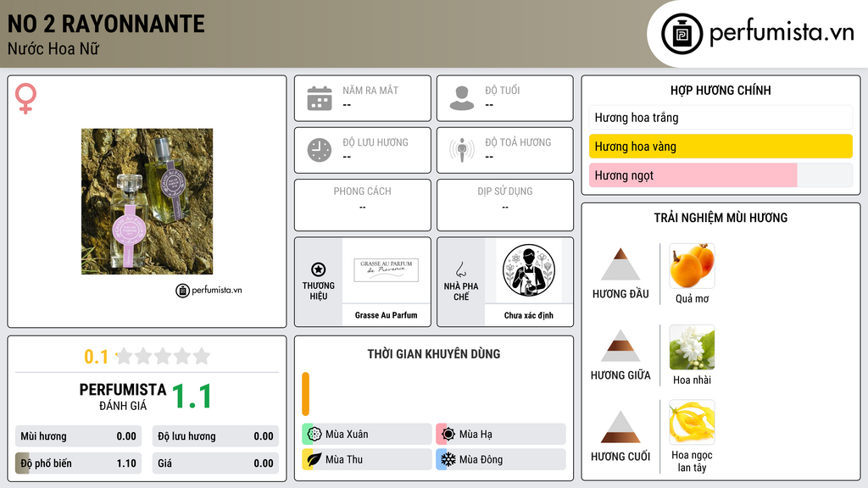The image size is (868, 488).
Task: Click the female gender symbol icon
Action: pyautogui.click(x=25, y=98)
